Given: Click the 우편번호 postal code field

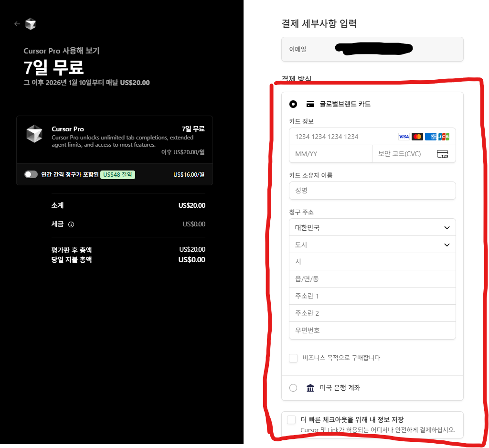Looking at the screenshot, I should (372, 331).
